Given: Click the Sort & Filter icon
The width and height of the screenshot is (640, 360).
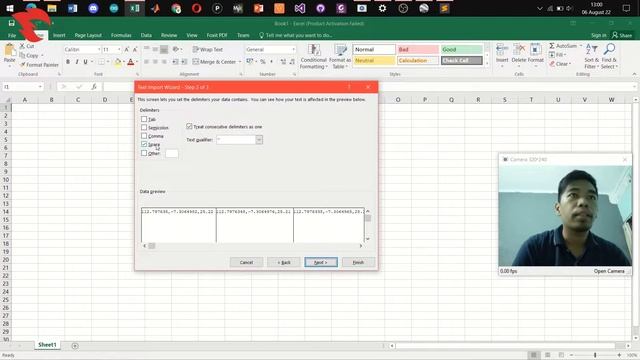Looking at the screenshot, I should pos(591,50).
